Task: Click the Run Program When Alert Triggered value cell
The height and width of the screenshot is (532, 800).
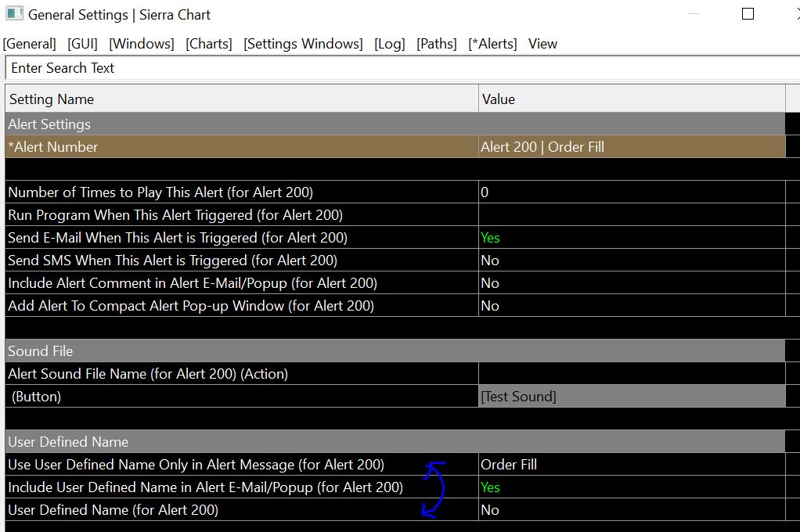Action: pyautogui.click(x=632, y=214)
